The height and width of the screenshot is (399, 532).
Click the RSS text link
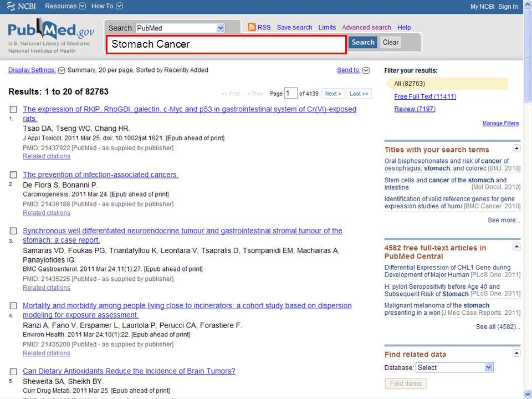click(x=264, y=28)
